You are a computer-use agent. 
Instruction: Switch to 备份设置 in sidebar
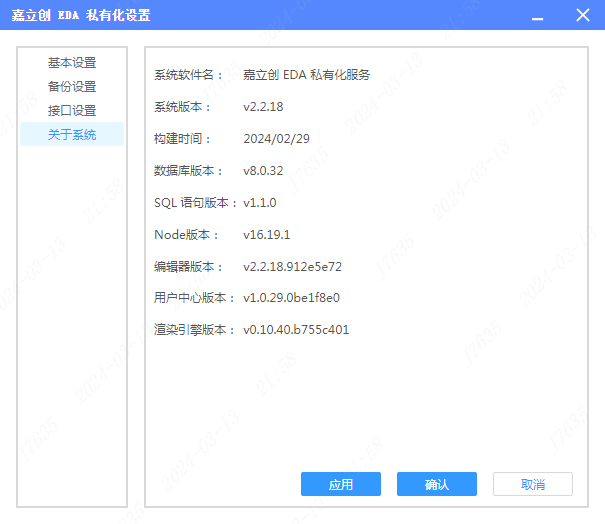(x=72, y=87)
